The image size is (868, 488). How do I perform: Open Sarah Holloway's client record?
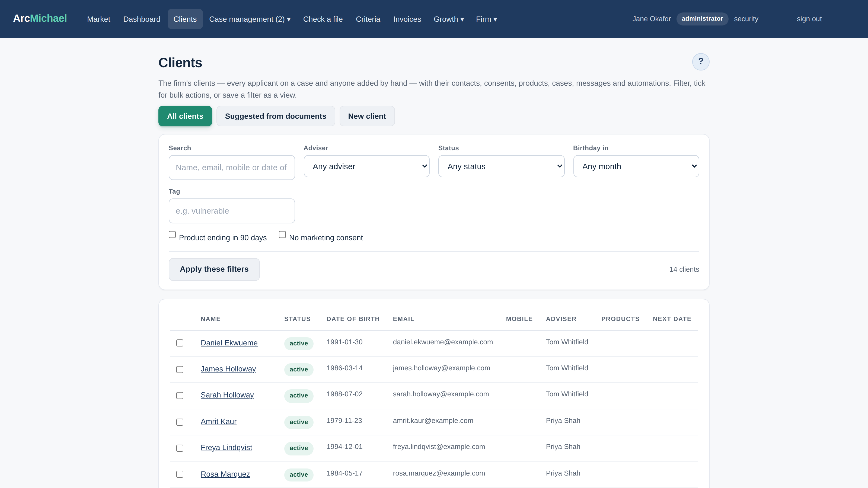click(227, 395)
